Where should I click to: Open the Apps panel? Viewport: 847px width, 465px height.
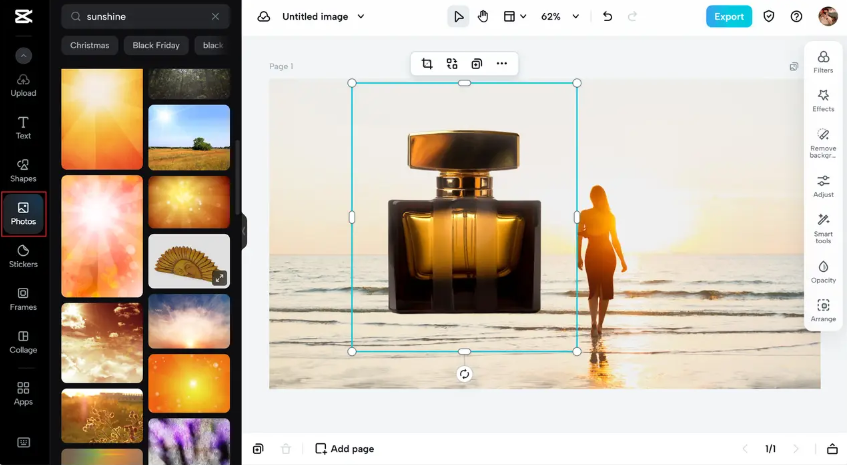(23, 394)
